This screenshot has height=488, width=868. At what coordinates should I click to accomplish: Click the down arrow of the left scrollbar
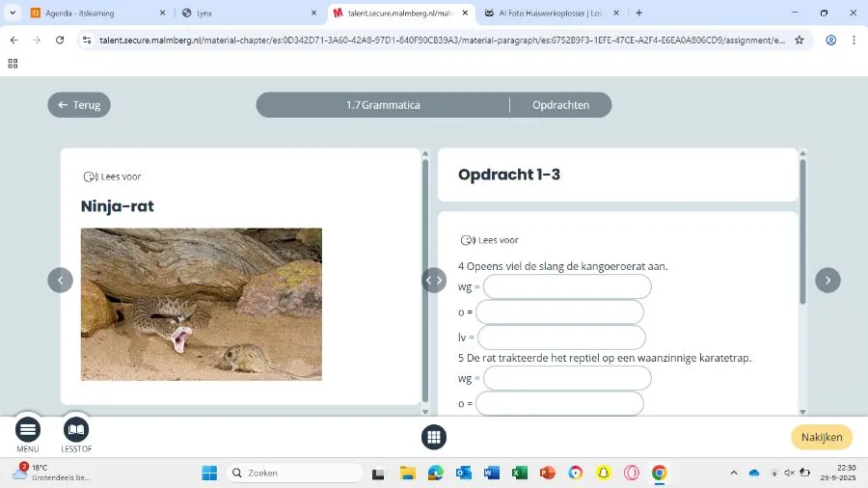425,412
